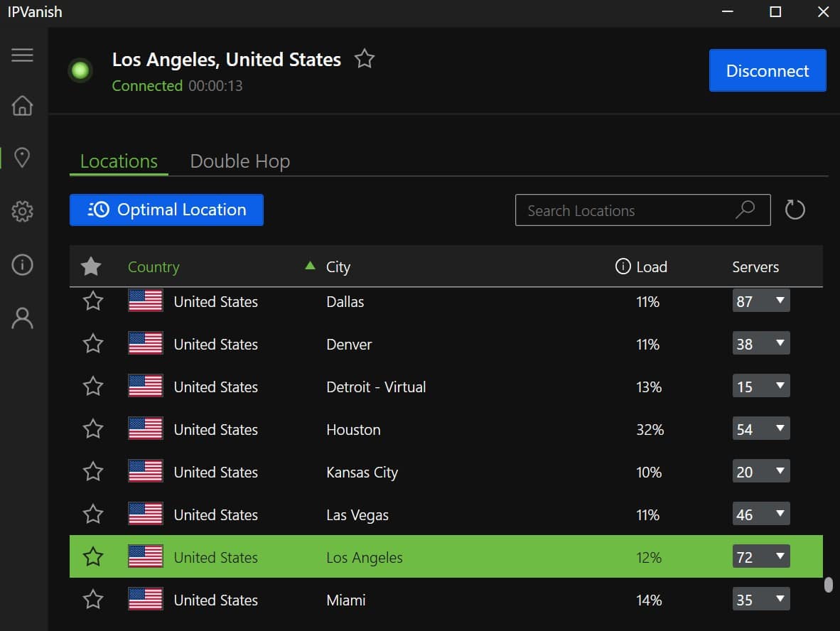Screen dimensions: 840x631
Task: Expand Kansas City servers dropdown showing 20
Action: point(760,471)
